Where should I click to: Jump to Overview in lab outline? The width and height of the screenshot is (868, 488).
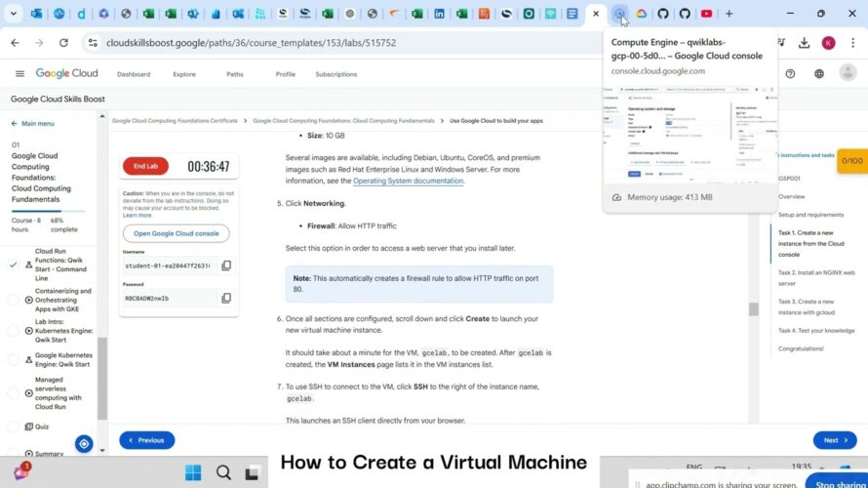tap(791, 196)
